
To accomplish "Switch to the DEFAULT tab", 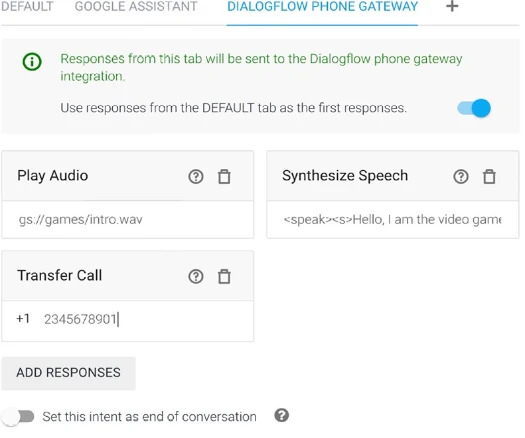I will click(27, 7).
